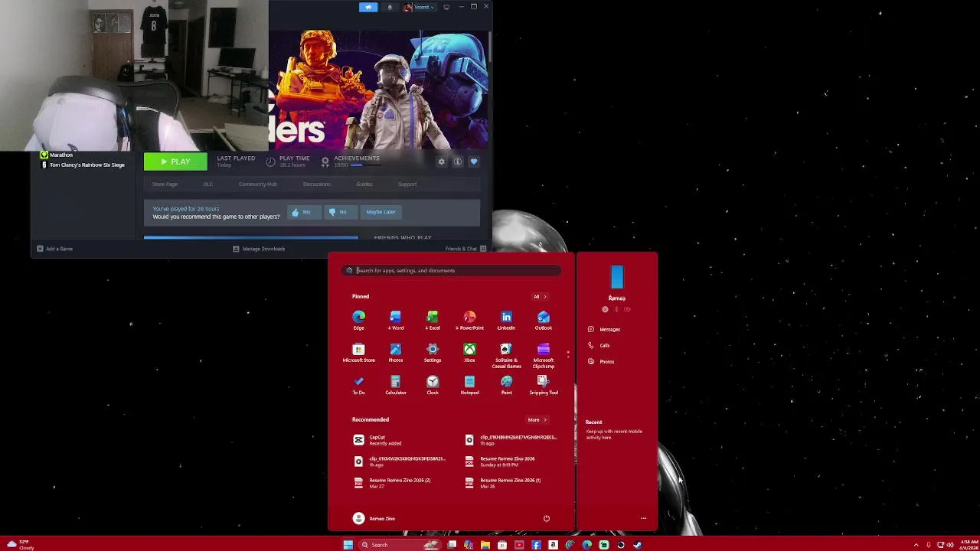Open Community Hub tab in Steam

point(257,184)
